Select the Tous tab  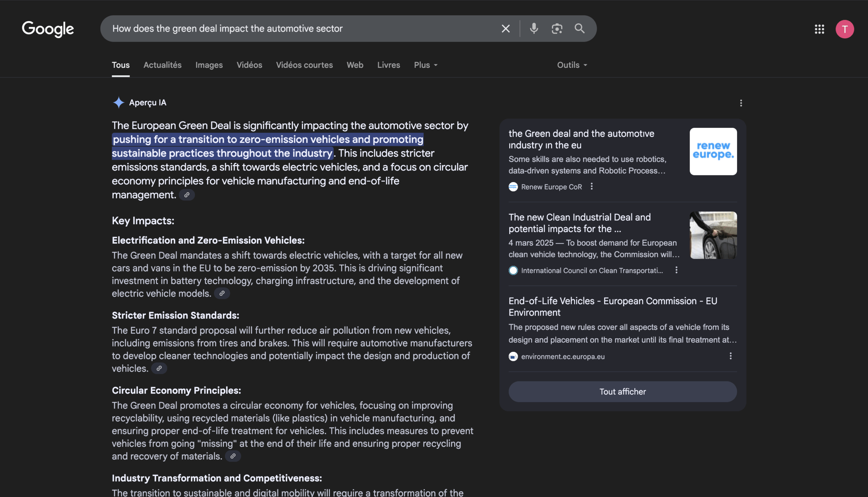coord(121,65)
